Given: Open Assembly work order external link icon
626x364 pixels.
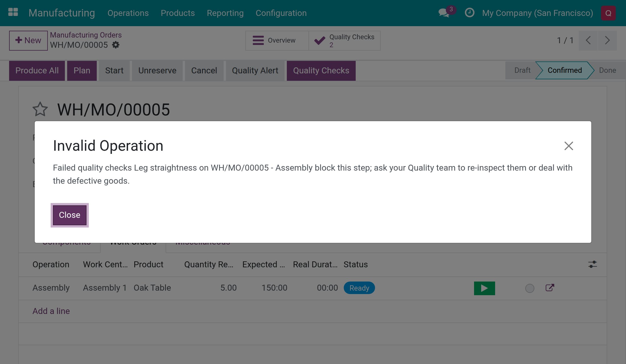Looking at the screenshot, I should [x=550, y=288].
